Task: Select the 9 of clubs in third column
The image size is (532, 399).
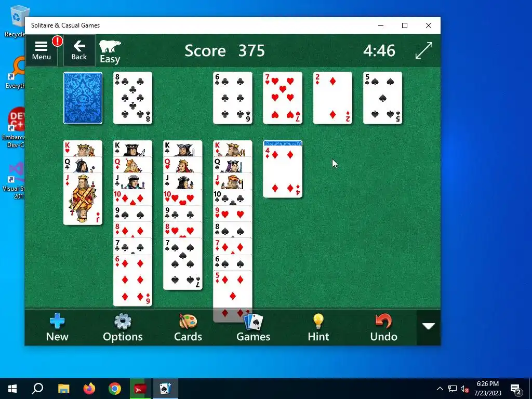Action: [x=183, y=214]
